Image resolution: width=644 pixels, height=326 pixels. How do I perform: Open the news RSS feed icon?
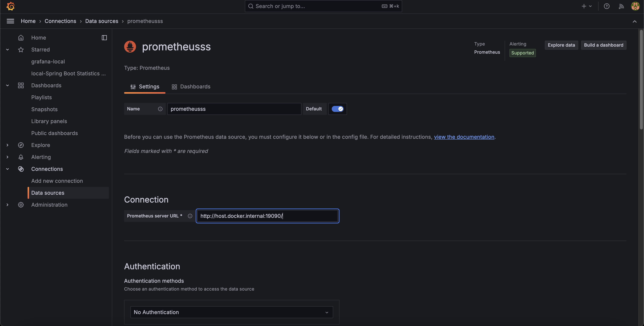pyautogui.click(x=621, y=6)
